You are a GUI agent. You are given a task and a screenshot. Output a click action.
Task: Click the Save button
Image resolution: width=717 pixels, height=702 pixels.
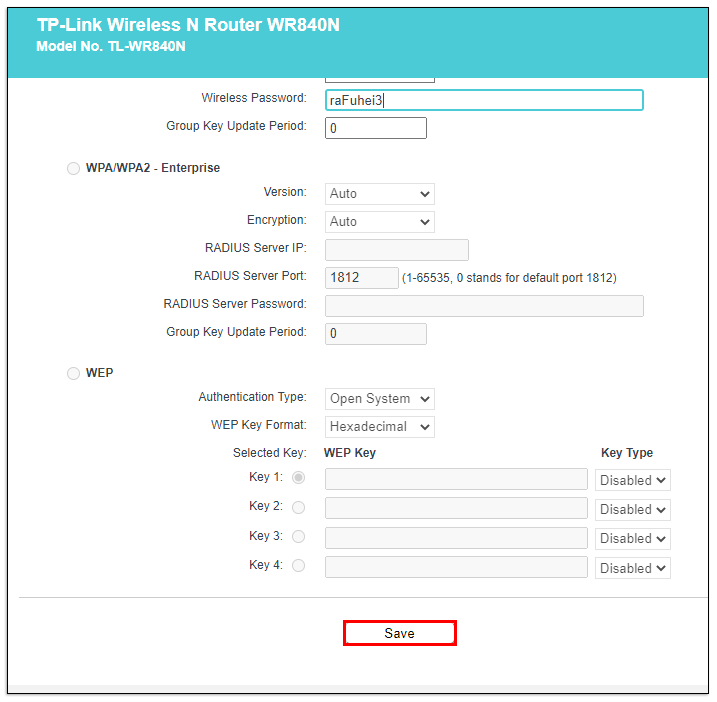[x=400, y=633]
